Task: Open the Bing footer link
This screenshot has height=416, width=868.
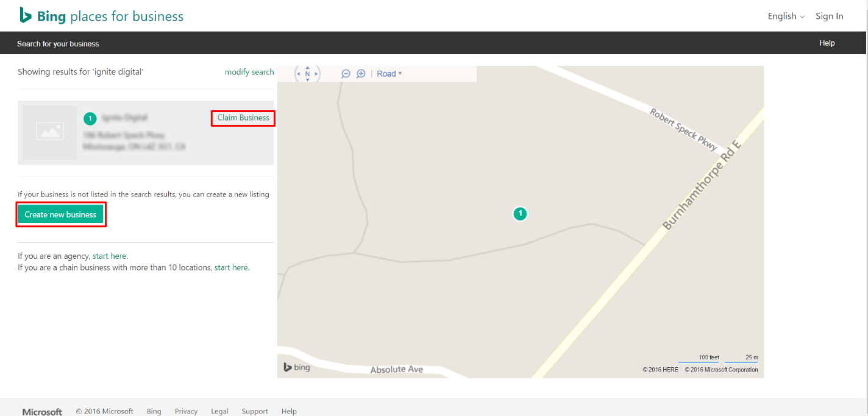Action: click(x=154, y=411)
